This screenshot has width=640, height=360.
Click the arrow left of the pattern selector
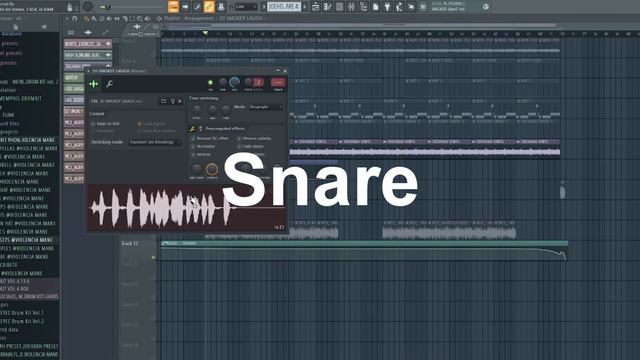(264, 7)
